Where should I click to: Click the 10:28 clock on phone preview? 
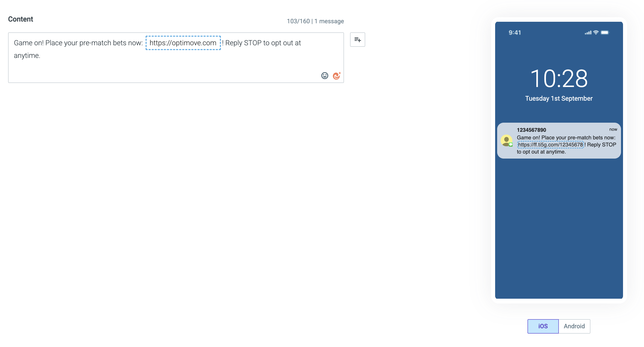point(559,79)
